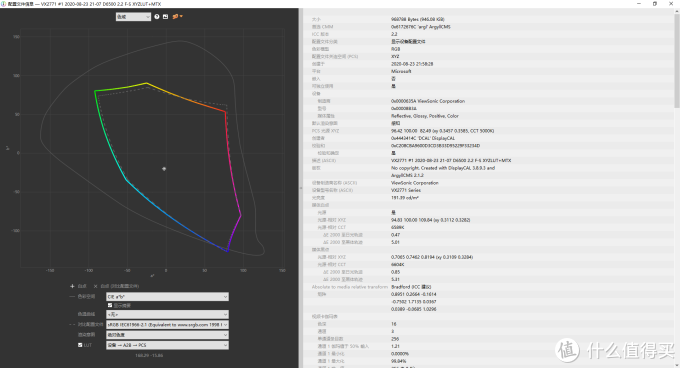Screen dimensions: 680x368
Task: Click the 'VX2771 Series' model name value
Action: [406, 190]
